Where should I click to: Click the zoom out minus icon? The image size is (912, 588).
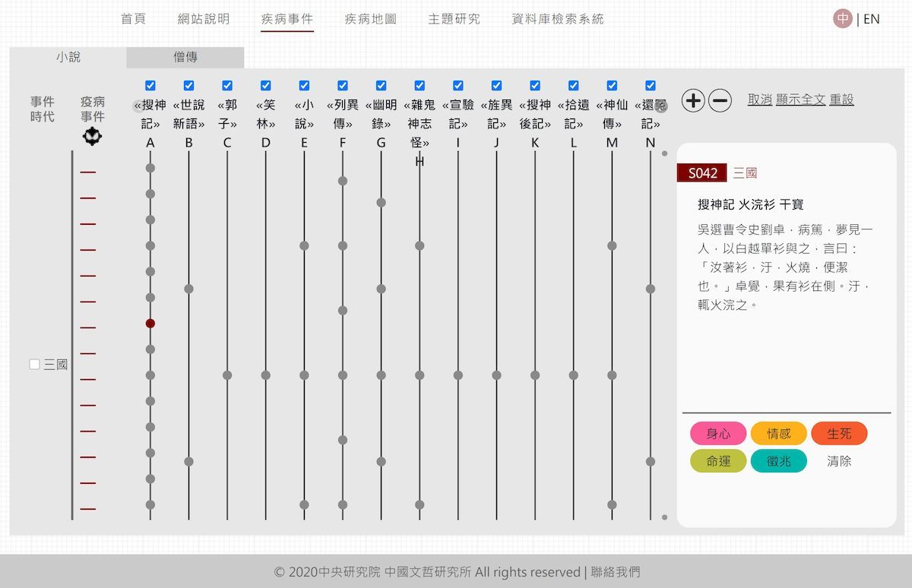tap(720, 100)
